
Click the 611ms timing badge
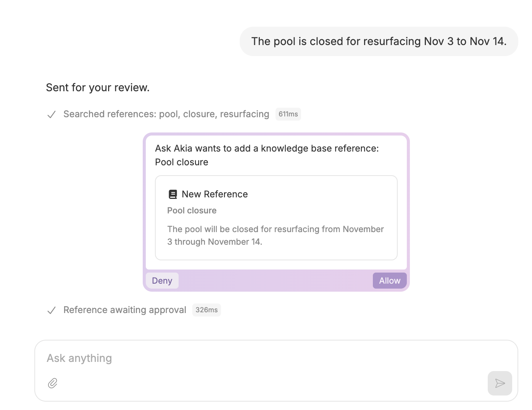pos(288,114)
